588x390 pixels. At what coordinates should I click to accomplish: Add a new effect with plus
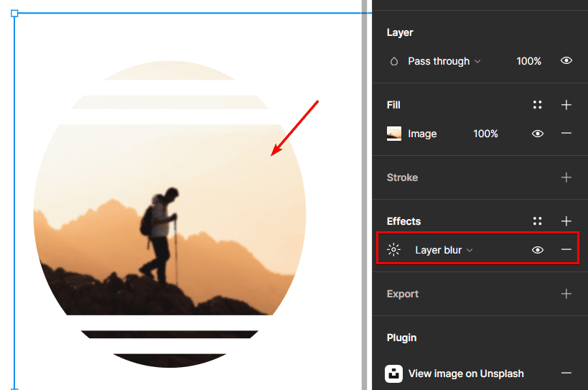click(566, 221)
